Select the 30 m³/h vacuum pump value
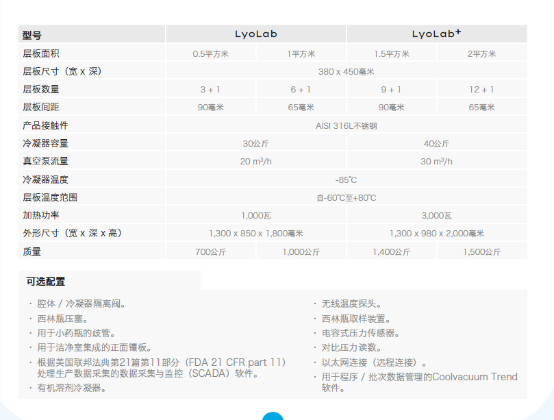This screenshot has height=420, width=554. 436,161
